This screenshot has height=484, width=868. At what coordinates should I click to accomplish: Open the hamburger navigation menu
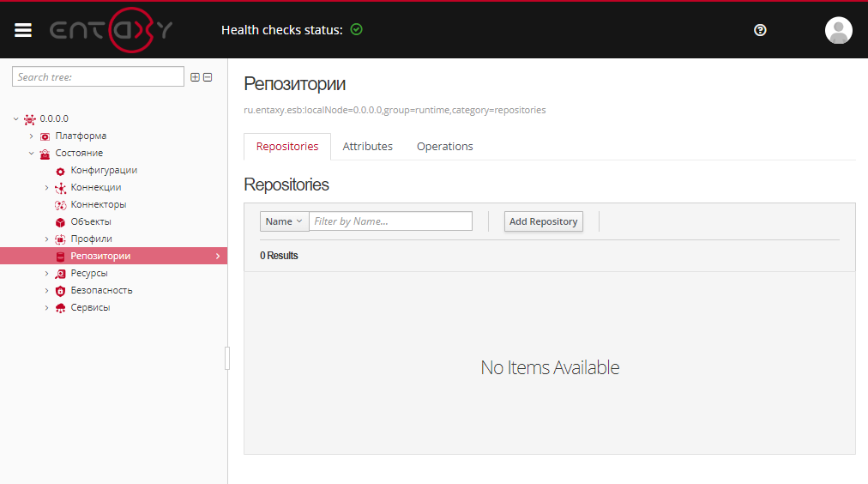pos(22,30)
